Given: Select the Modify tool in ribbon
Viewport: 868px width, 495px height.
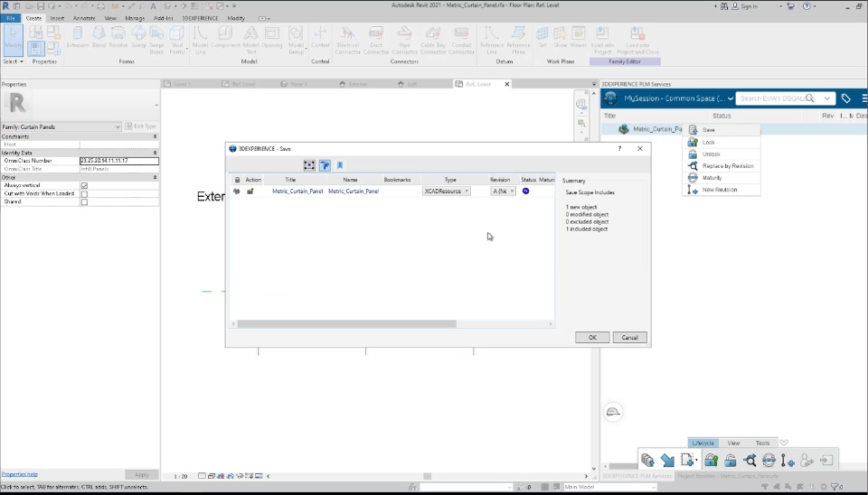Looking at the screenshot, I should (14, 40).
